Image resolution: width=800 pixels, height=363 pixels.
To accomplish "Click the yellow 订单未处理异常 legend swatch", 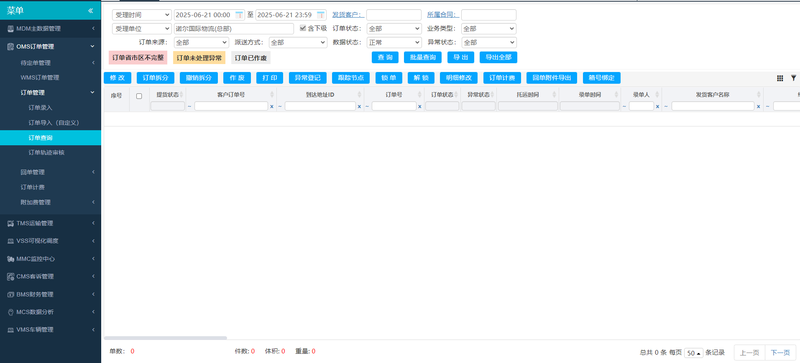I will point(199,58).
